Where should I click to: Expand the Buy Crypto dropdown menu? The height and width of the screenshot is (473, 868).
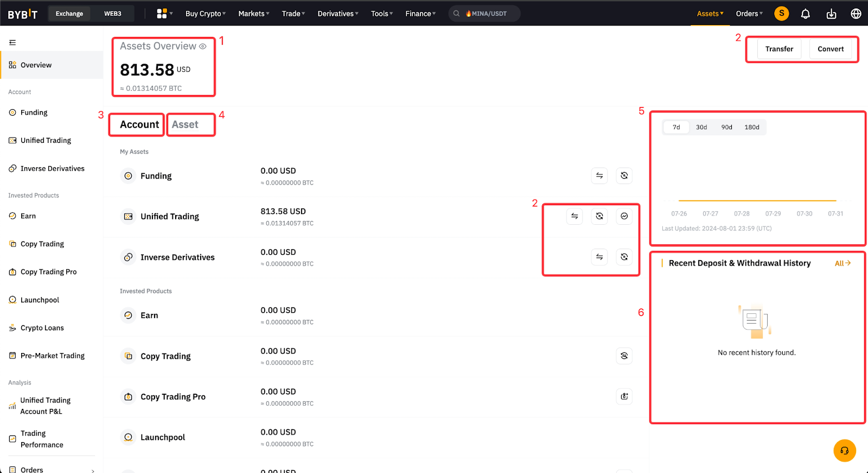[x=206, y=14]
